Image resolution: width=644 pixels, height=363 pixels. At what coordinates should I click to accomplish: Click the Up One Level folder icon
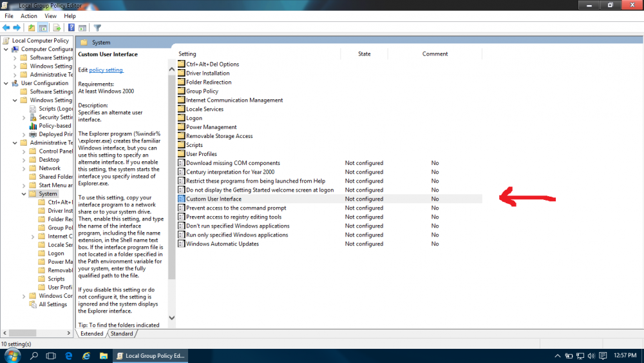tap(32, 28)
